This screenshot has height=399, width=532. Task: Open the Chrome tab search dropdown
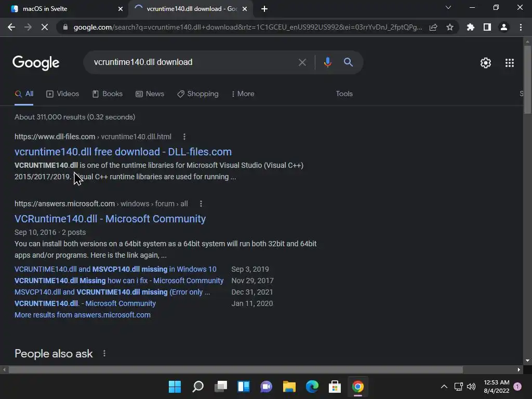(448, 7)
